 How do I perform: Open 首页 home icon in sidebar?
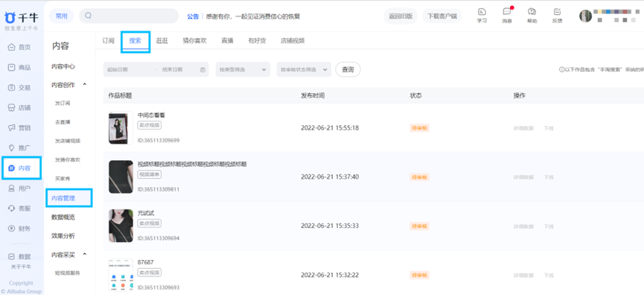11,47
